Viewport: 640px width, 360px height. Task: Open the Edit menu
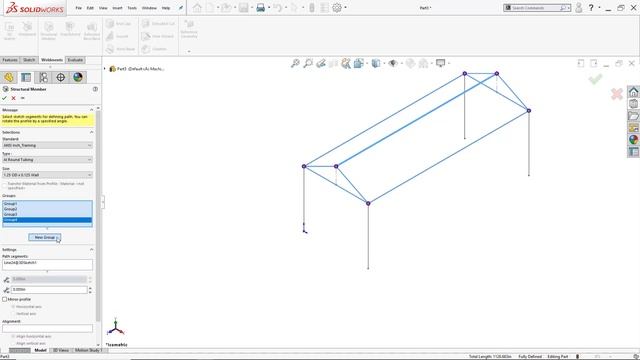pyautogui.click(x=90, y=8)
